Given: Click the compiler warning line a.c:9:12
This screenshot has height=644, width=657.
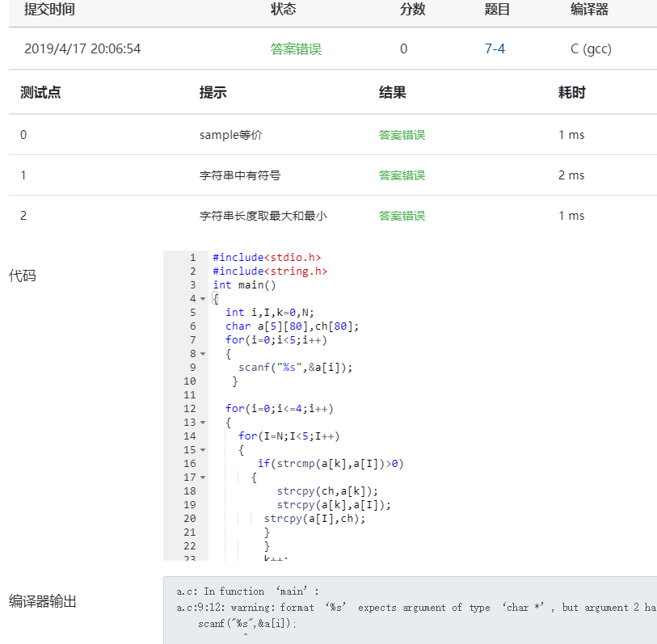Looking at the screenshot, I should (416, 608).
